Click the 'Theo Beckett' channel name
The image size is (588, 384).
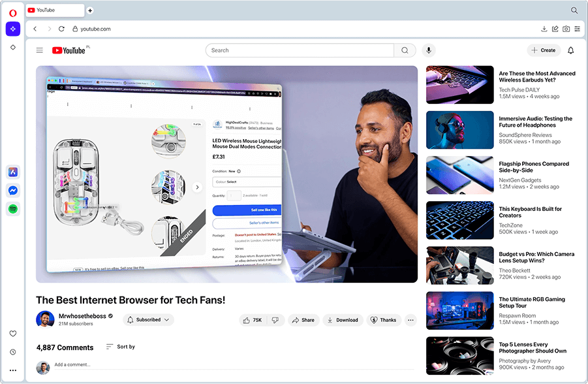pos(514,270)
